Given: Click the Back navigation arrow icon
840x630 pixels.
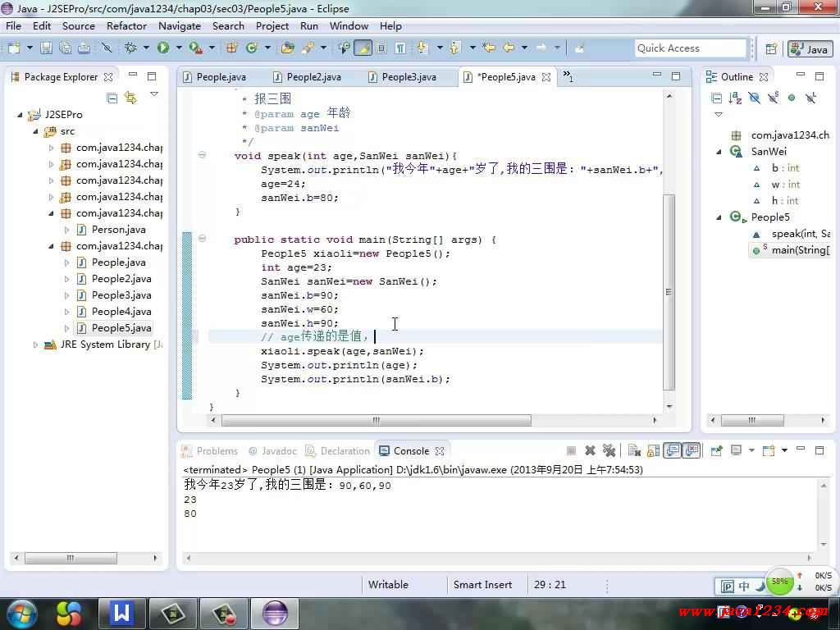Looking at the screenshot, I should point(509,48).
